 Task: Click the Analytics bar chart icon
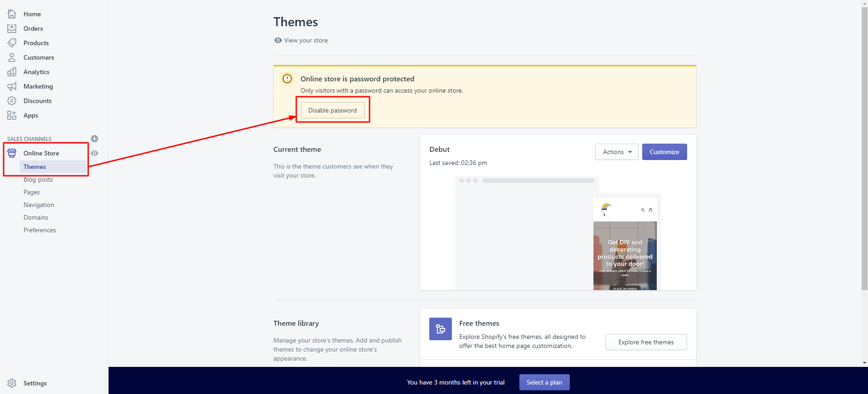pyautogui.click(x=12, y=72)
